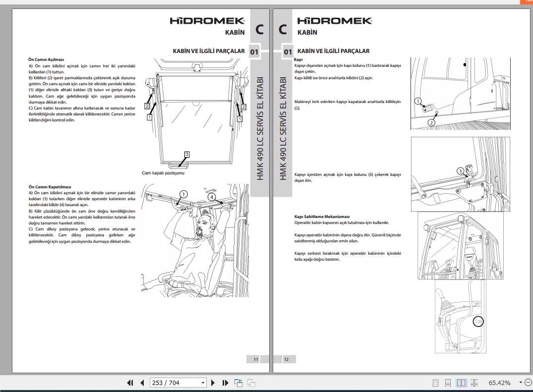This screenshot has width=533, height=392.
Task: Click the cab door illustration on right page
Action: 460,92
